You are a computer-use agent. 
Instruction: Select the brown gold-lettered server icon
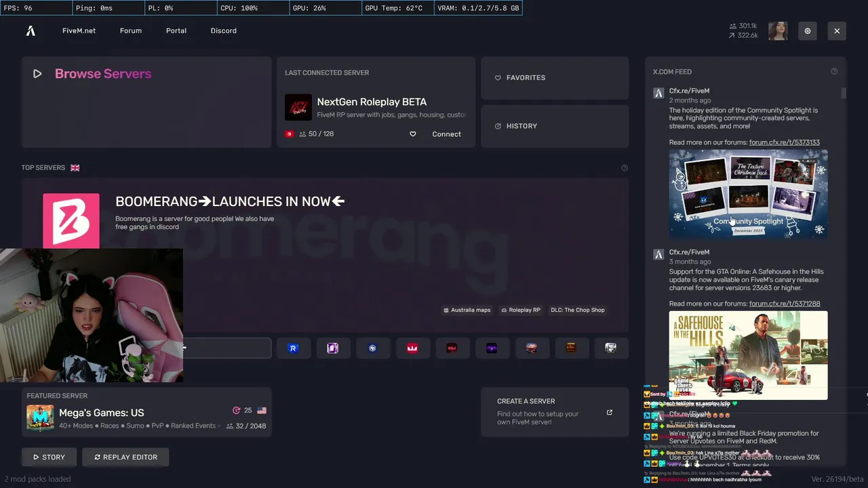[x=571, y=348]
